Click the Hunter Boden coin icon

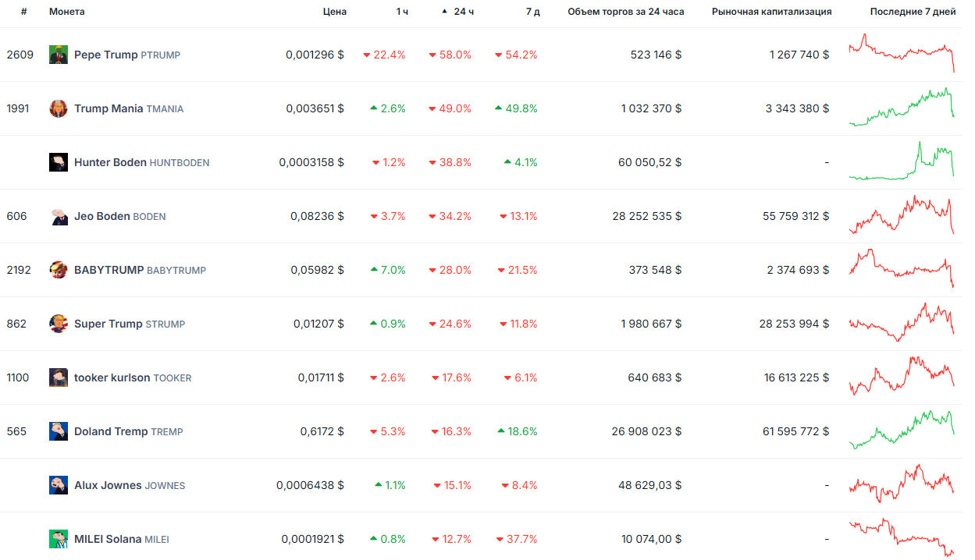[x=59, y=162]
